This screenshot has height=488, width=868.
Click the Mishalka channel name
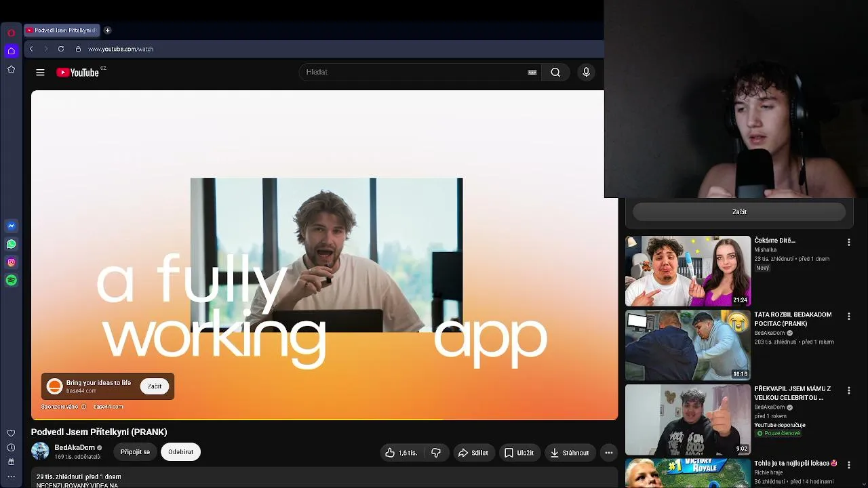[766, 250]
